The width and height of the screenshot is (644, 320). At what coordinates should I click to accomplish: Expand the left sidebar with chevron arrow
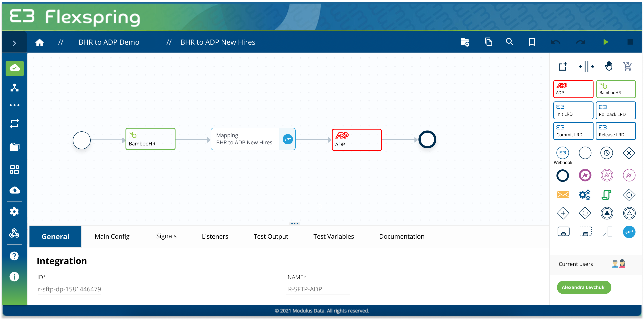(15, 43)
